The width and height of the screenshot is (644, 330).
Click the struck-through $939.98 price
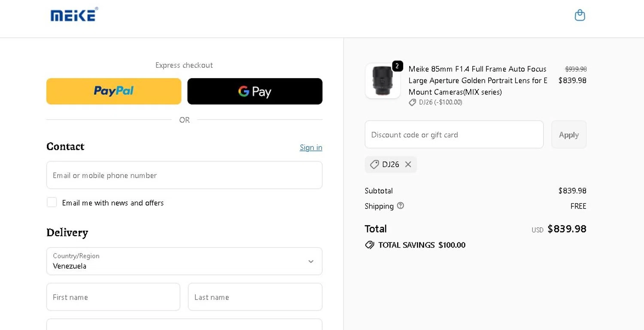pyautogui.click(x=576, y=69)
